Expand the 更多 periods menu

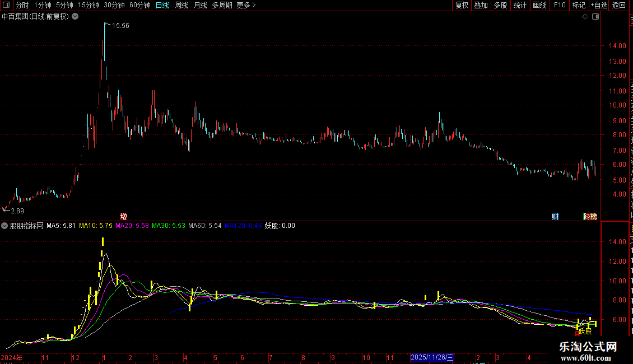(246, 5)
